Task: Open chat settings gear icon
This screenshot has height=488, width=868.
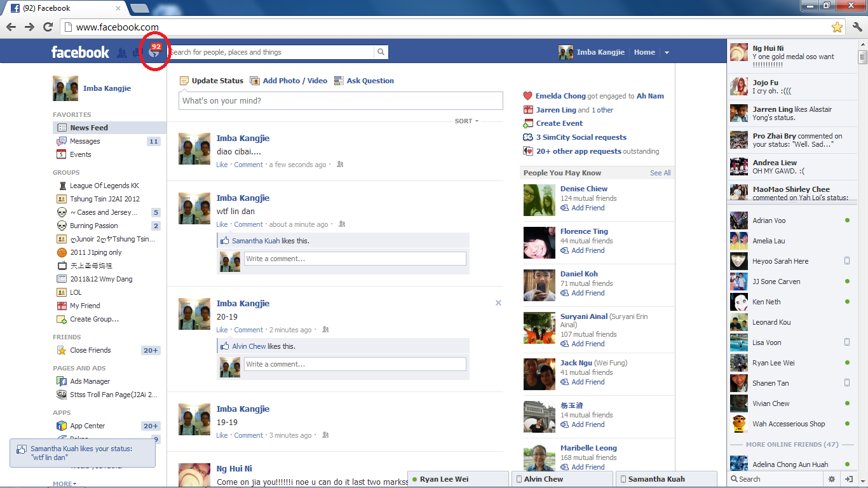Action: pyautogui.click(x=832, y=479)
